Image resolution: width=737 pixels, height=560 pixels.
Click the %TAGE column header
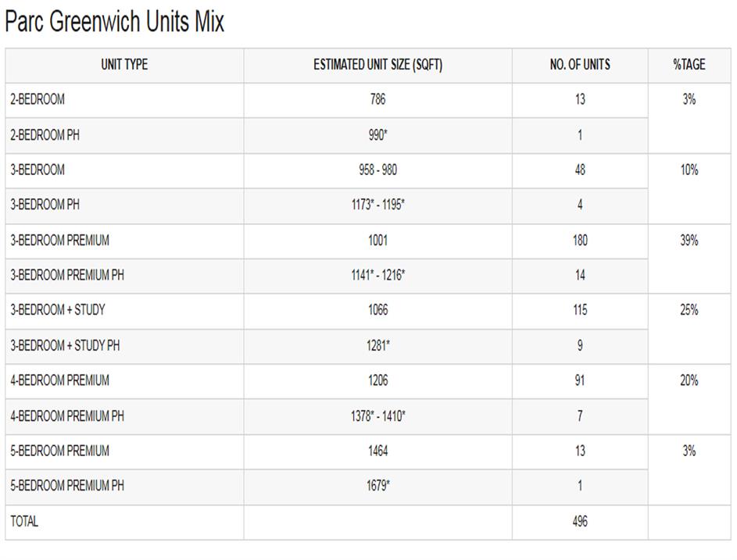689,66
